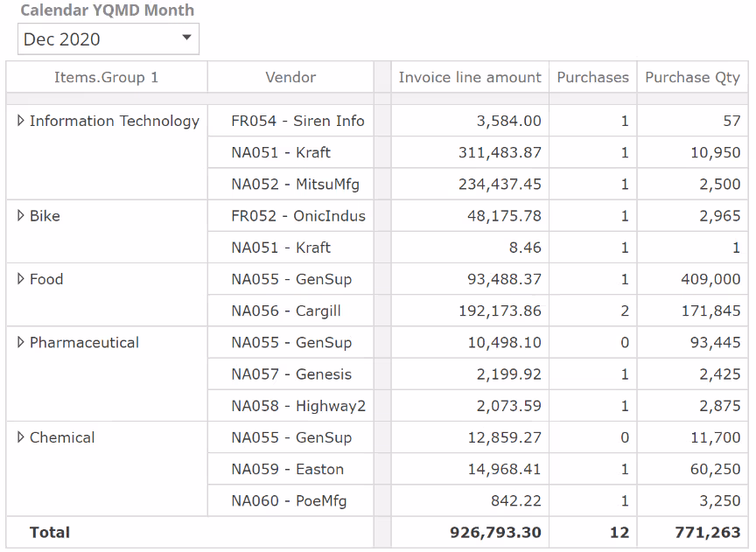The image size is (756, 552).
Task: Sort by Invoice line amount header
Action: (470, 77)
